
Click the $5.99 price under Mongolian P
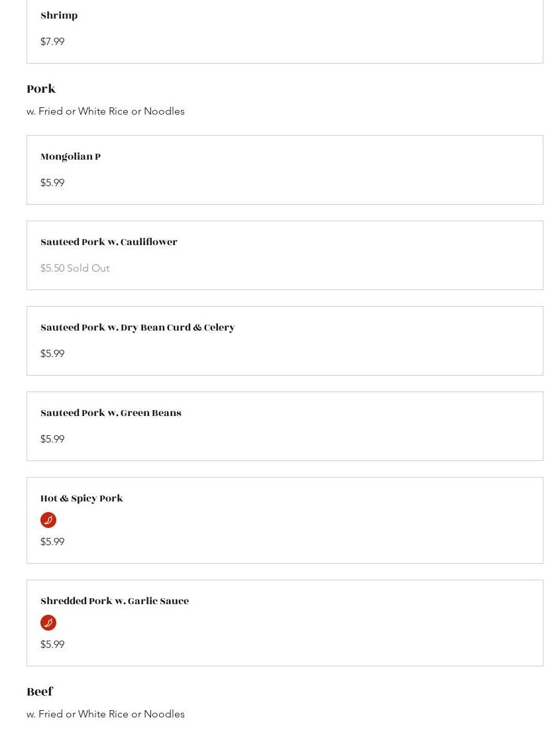coord(52,183)
